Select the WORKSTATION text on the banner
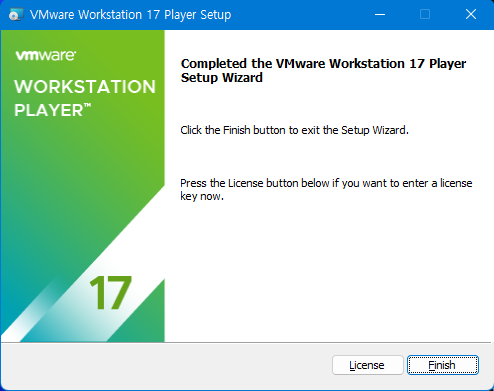The width and height of the screenshot is (494, 391). [x=85, y=87]
